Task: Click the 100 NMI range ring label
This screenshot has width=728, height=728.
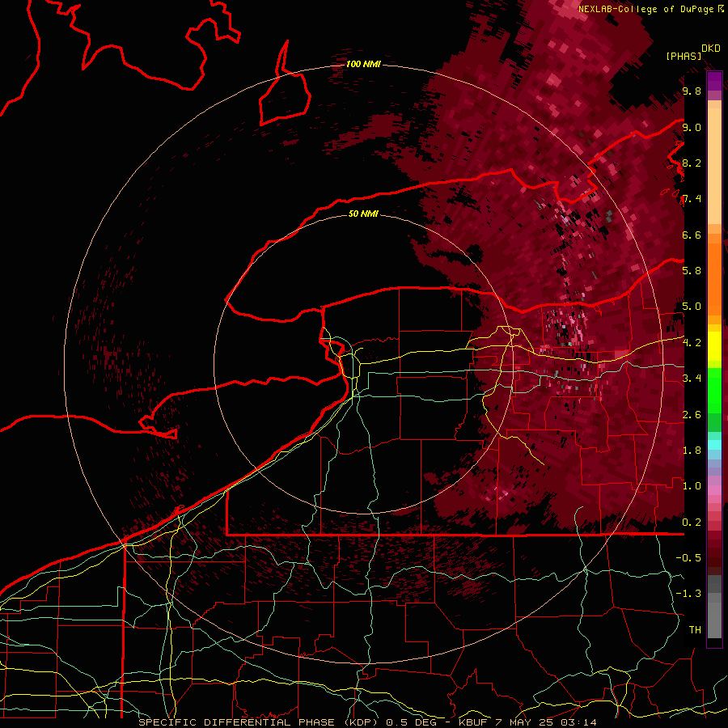Action: tap(363, 64)
